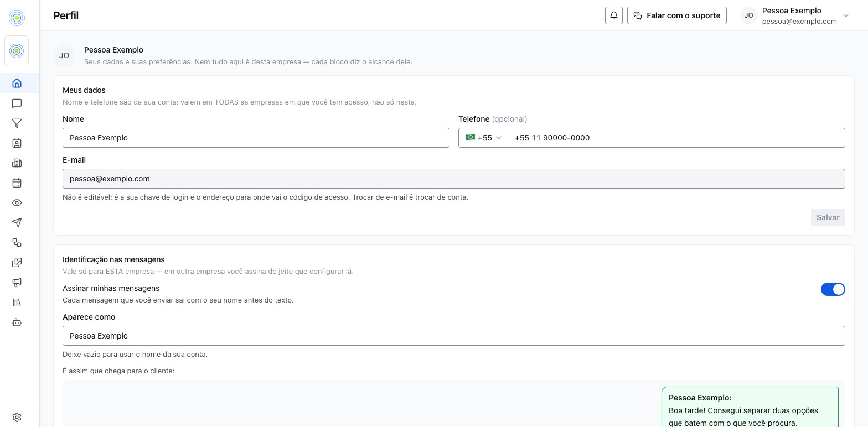Click the disabled E-mail field

(x=454, y=179)
